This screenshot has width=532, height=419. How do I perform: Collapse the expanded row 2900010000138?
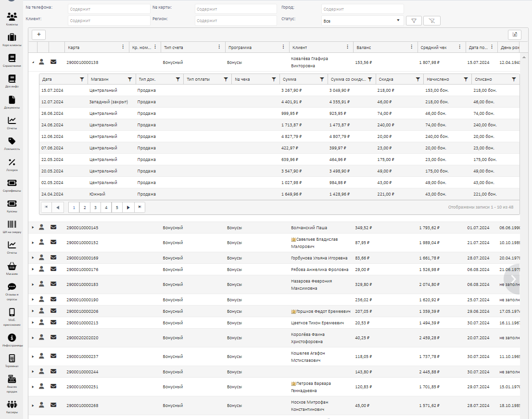point(33,62)
